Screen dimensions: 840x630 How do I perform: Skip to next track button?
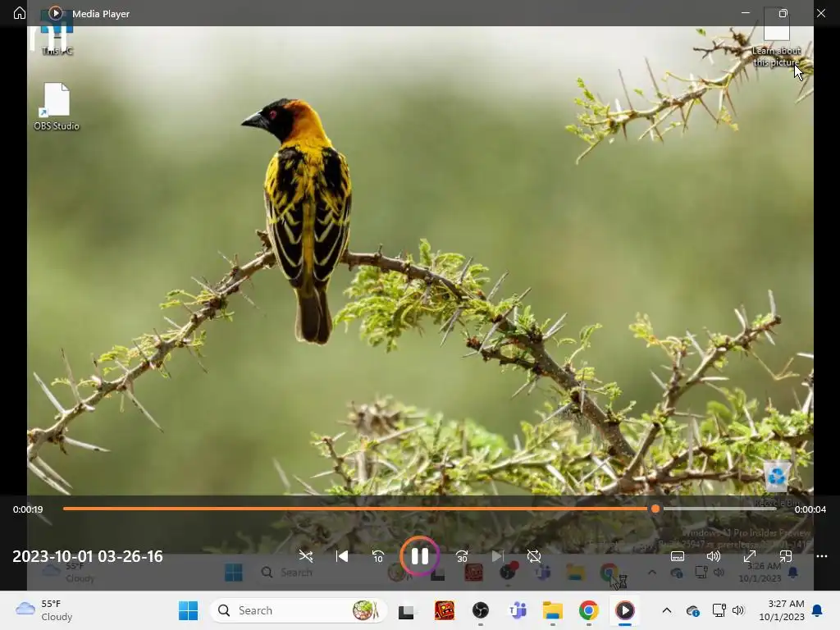498,556
